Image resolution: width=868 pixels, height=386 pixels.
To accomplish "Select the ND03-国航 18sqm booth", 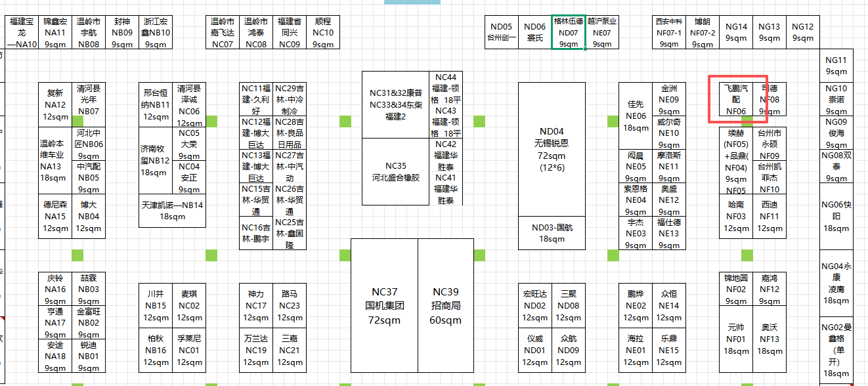I will pyautogui.click(x=552, y=234).
